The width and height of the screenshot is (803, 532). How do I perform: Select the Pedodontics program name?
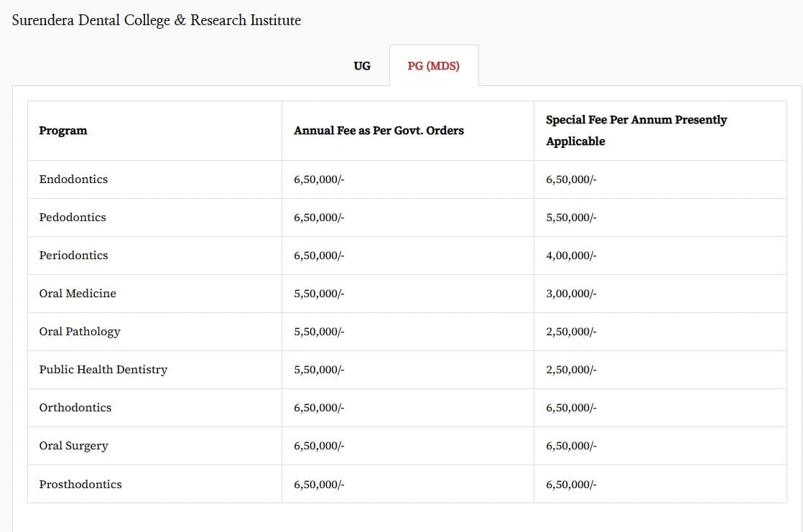click(73, 218)
